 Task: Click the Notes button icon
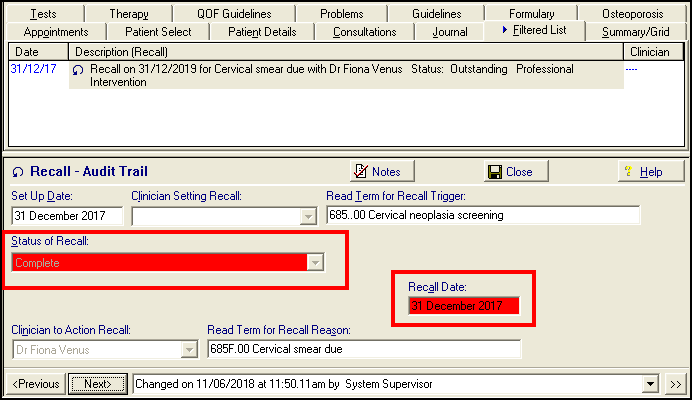(x=362, y=172)
